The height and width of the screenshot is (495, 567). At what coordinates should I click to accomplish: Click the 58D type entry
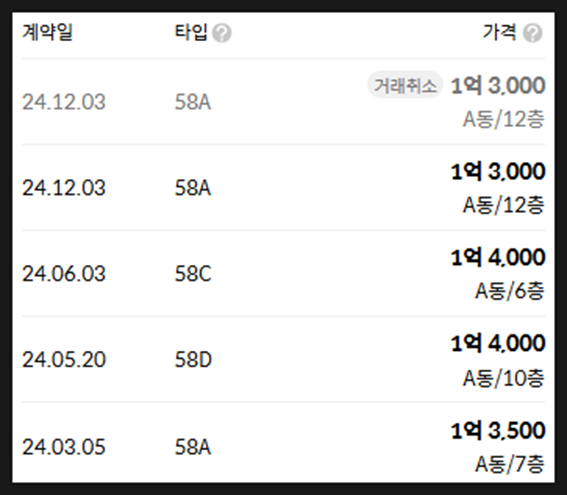193,360
